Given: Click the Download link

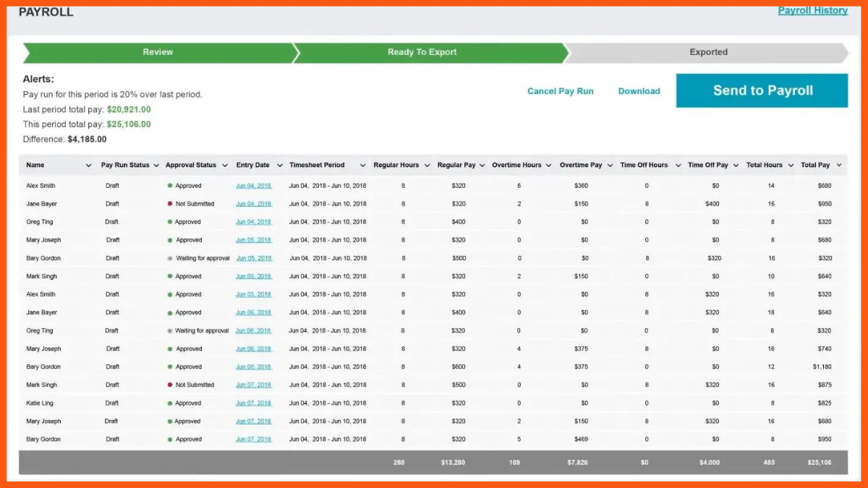Looking at the screenshot, I should coord(639,91).
